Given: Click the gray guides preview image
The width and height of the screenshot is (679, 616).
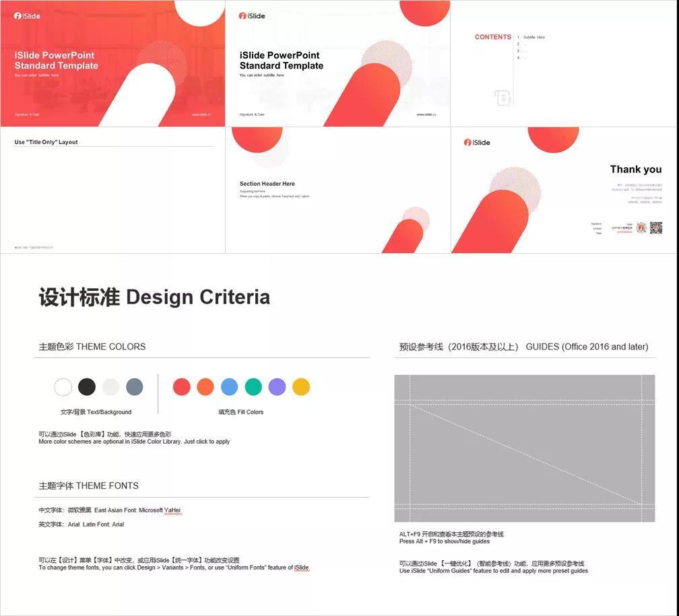Looking at the screenshot, I should [x=524, y=448].
